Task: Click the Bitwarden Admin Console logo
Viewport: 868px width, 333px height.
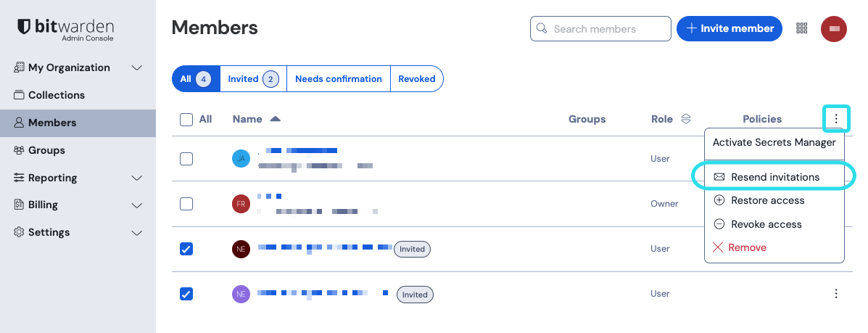Action: click(65, 28)
